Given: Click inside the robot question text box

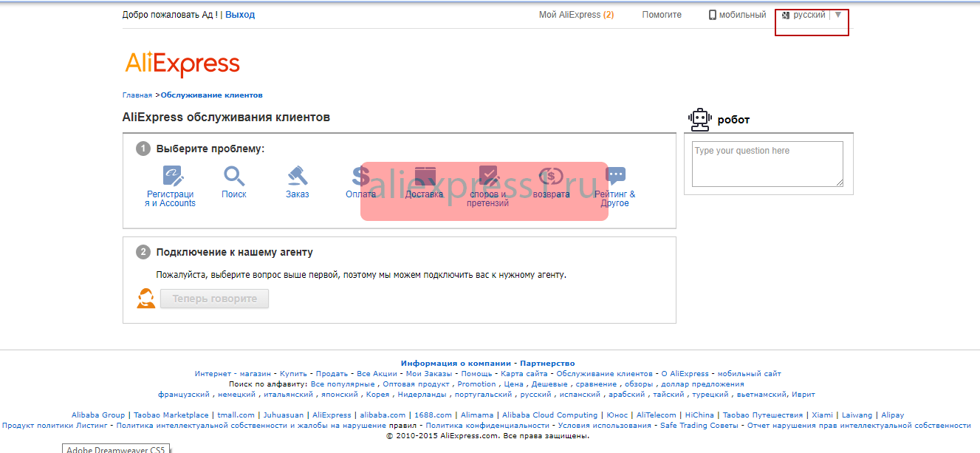Looking at the screenshot, I should [x=767, y=164].
